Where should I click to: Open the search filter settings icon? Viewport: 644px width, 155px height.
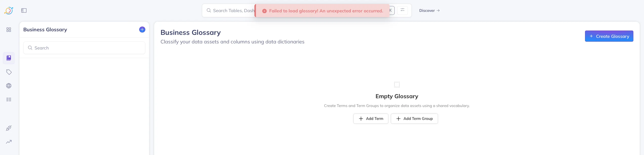click(x=402, y=10)
